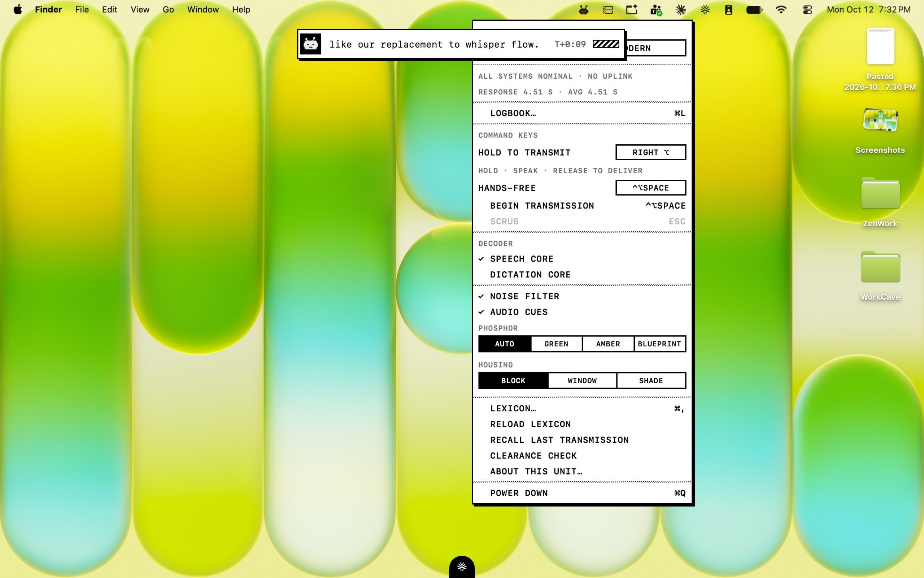
Task: Change the Hold to Transmit key box showing Right ⌥
Action: pos(650,152)
